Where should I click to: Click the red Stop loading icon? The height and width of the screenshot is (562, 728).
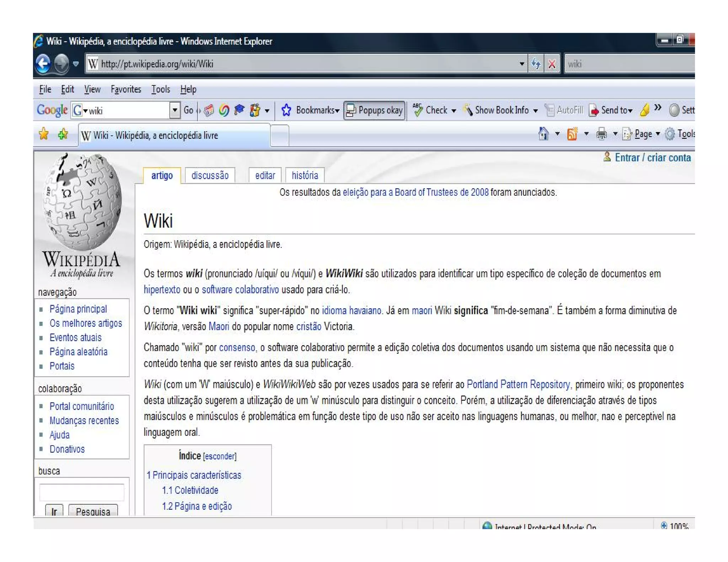point(552,64)
